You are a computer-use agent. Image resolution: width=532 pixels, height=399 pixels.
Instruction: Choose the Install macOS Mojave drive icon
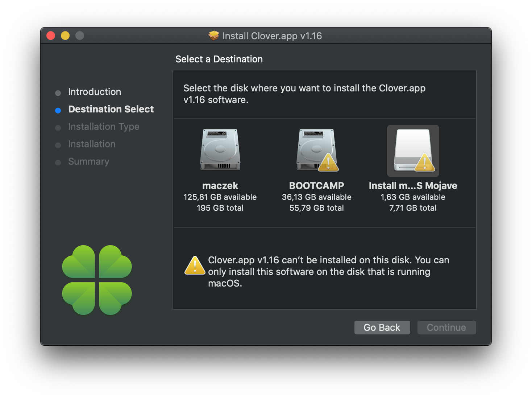[x=413, y=151]
